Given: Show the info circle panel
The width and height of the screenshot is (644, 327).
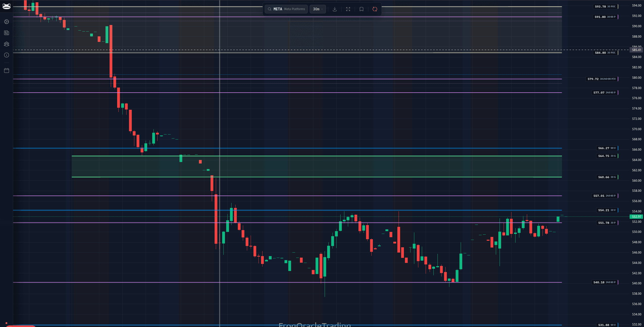Looking at the screenshot, I should pyautogui.click(x=7, y=55).
